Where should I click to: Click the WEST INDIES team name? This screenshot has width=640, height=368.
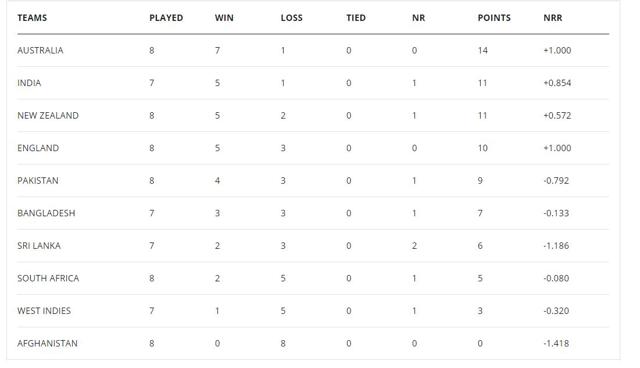(x=44, y=311)
